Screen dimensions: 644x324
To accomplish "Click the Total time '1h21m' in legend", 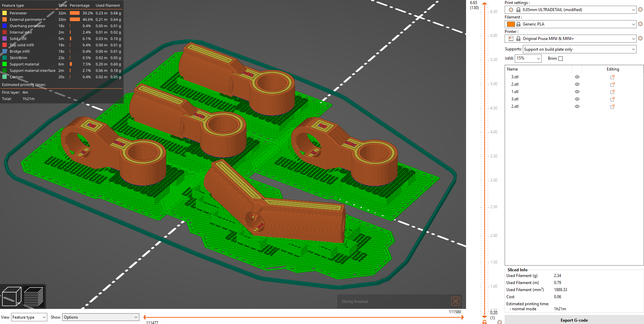I will [29, 99].
